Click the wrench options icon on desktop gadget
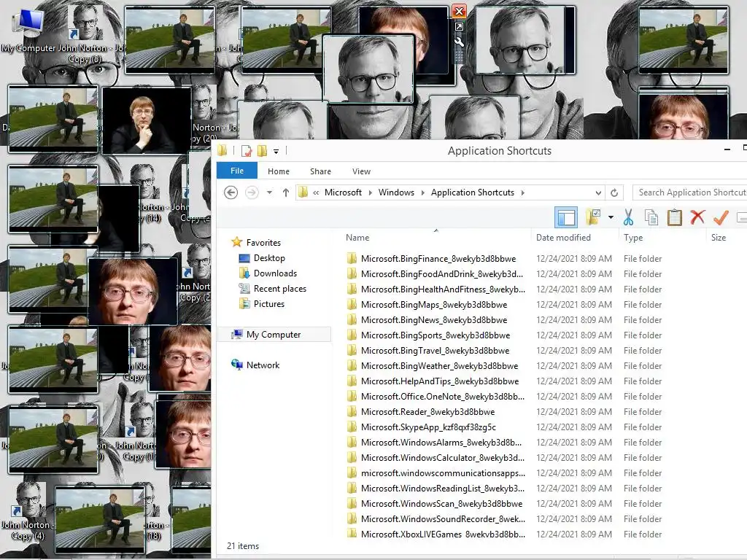The width and height of the screenshot is (747, 560). tap(459, 42)
